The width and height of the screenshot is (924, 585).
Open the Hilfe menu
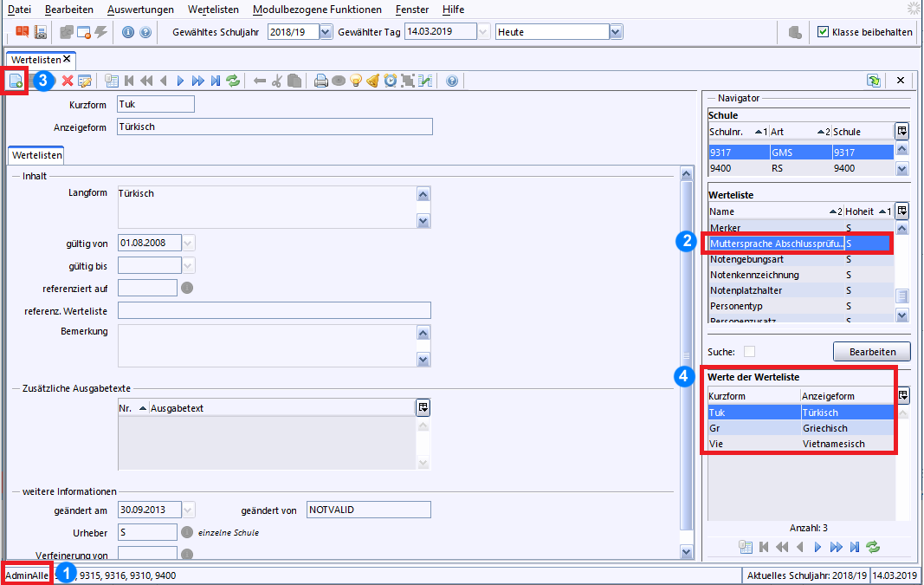click(453, 10)
